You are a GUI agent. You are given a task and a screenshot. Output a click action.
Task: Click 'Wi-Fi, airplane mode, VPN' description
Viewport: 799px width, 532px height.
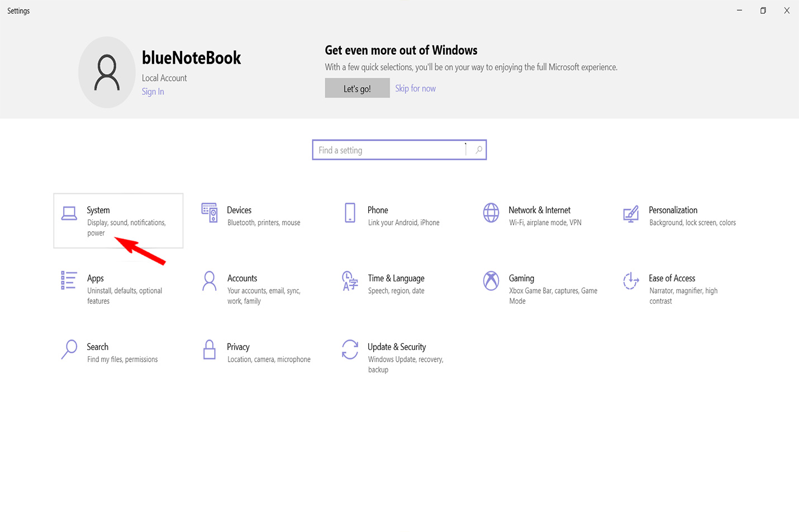545,223
